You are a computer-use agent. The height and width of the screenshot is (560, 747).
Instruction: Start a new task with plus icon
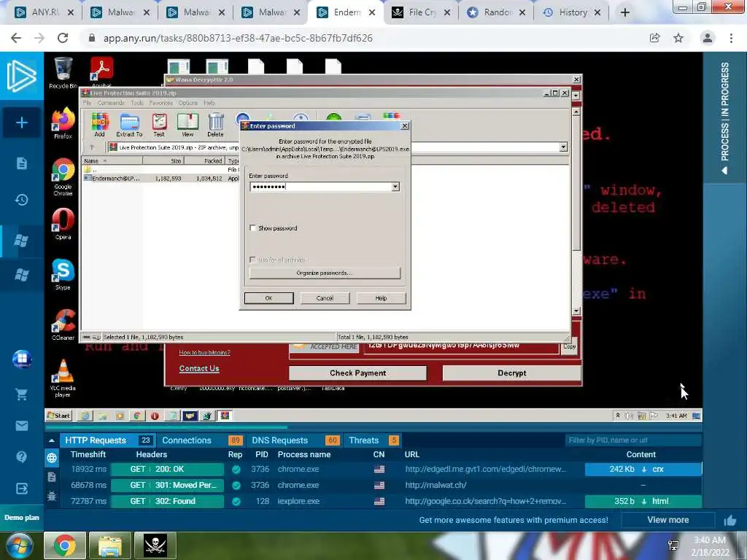tap(21, 122)
